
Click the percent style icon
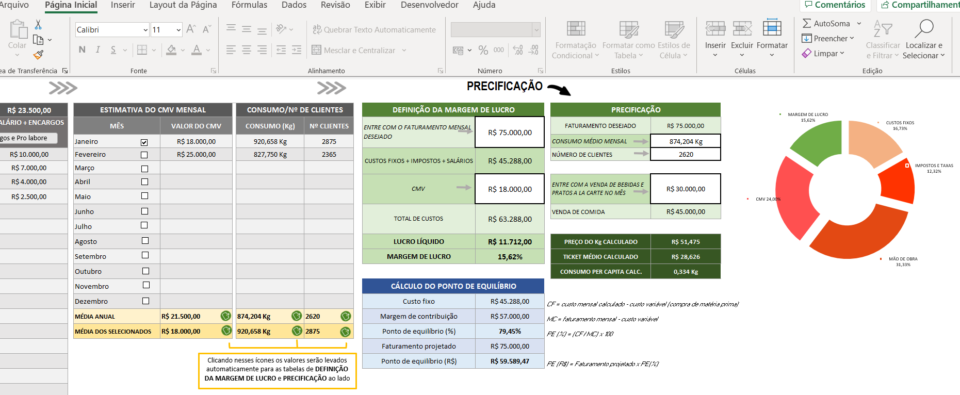(x=483, y=50)
